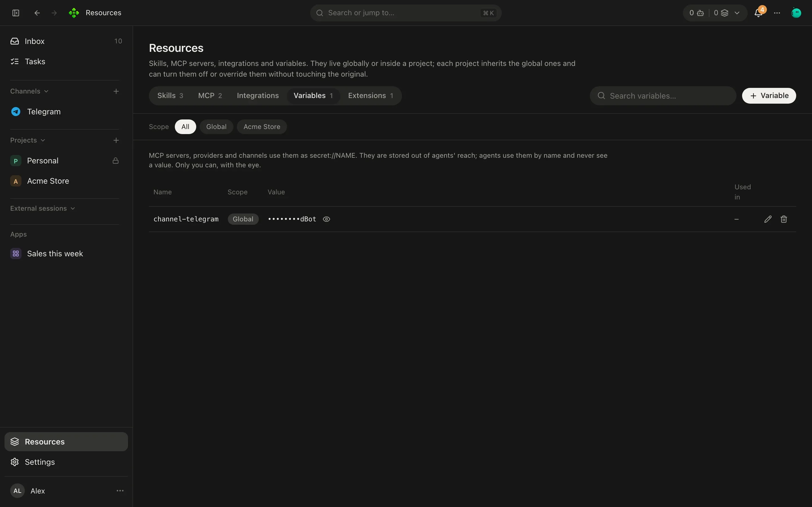Add a new channel with plus icon
812x507 pixels.
(116, 91)
